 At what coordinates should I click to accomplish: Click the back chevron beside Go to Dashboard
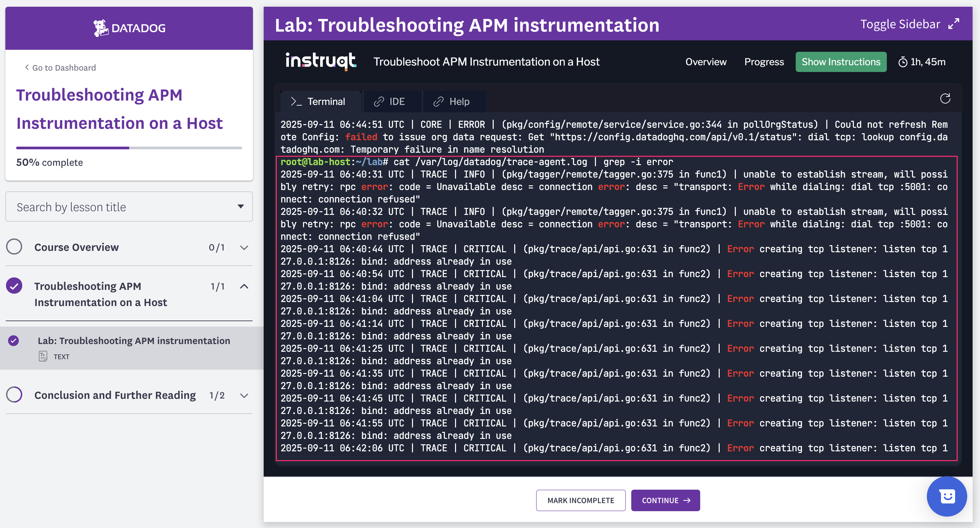pos(27,67)
